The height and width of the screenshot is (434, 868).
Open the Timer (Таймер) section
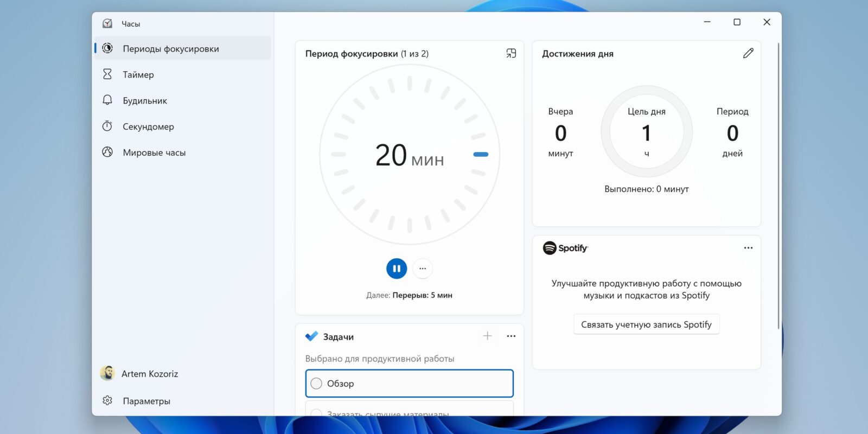point(138,75)
